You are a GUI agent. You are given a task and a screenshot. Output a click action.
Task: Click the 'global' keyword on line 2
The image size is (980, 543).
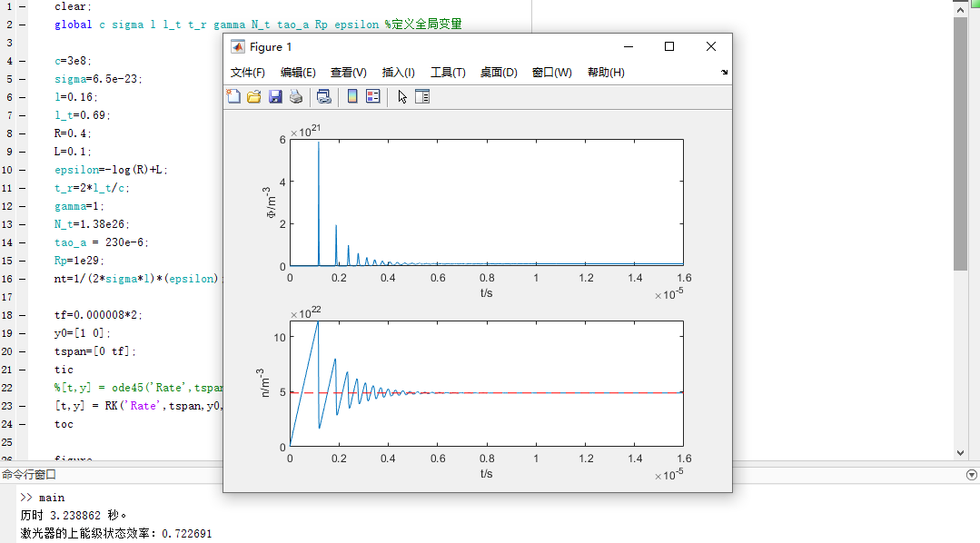coord(74,25)
